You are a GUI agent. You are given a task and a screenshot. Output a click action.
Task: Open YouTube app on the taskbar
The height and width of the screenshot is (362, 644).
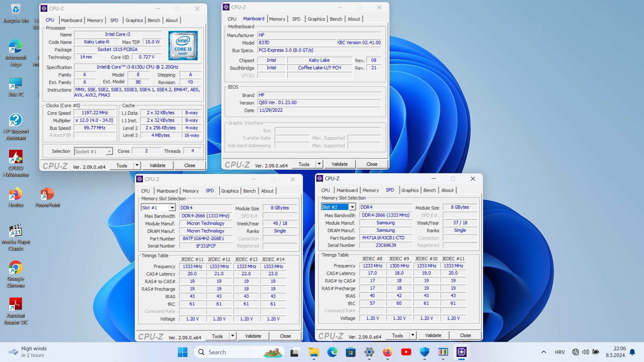[406, 352]
